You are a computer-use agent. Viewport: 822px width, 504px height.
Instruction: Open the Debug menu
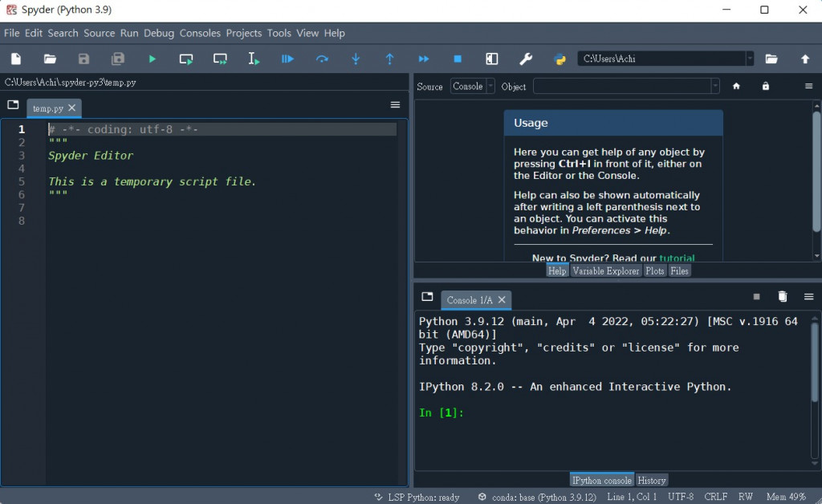click(x=159, y=33)
